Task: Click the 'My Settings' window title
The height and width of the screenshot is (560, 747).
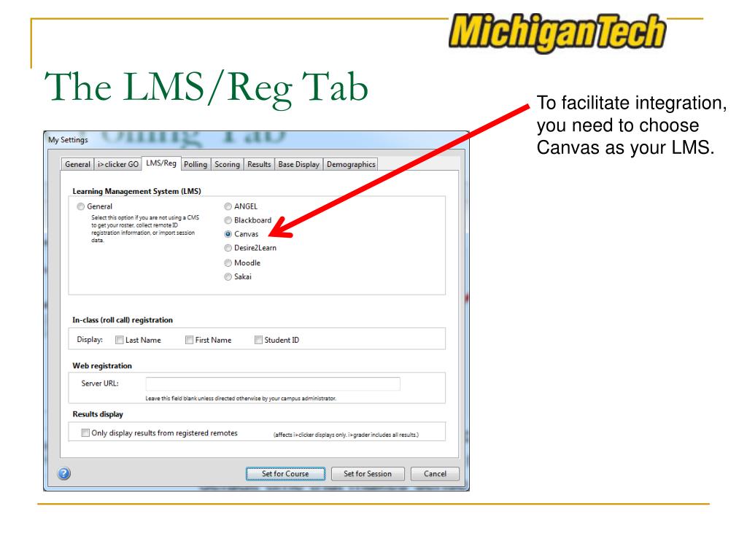Action: (68, 140)
